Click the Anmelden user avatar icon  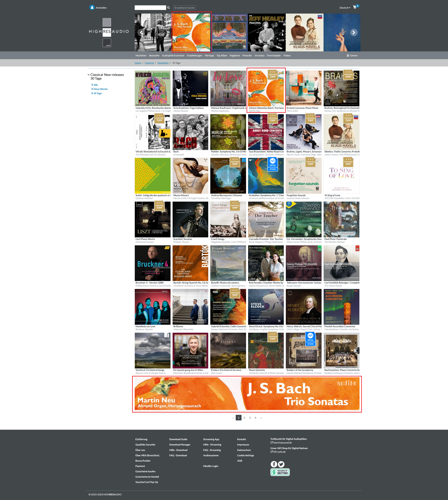click(x=92, y=8)
